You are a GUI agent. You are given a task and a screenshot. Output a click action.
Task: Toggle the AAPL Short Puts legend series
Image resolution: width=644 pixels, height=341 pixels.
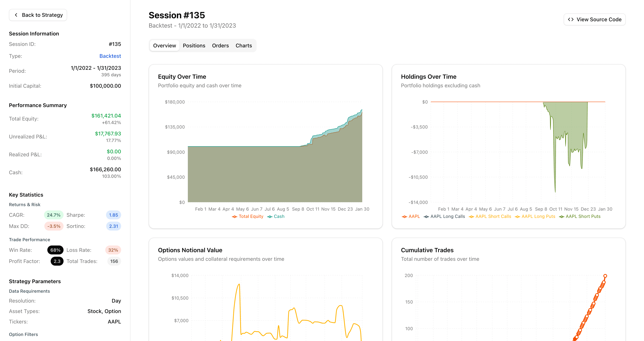point(580,216)
